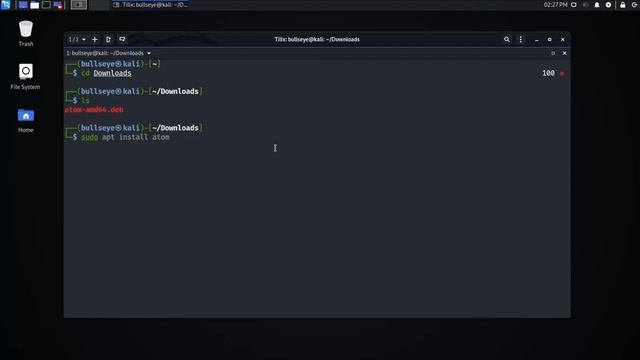Add terminal right split button in Tilix
This screenshot has height=360, width=640.
click(108, 40)
